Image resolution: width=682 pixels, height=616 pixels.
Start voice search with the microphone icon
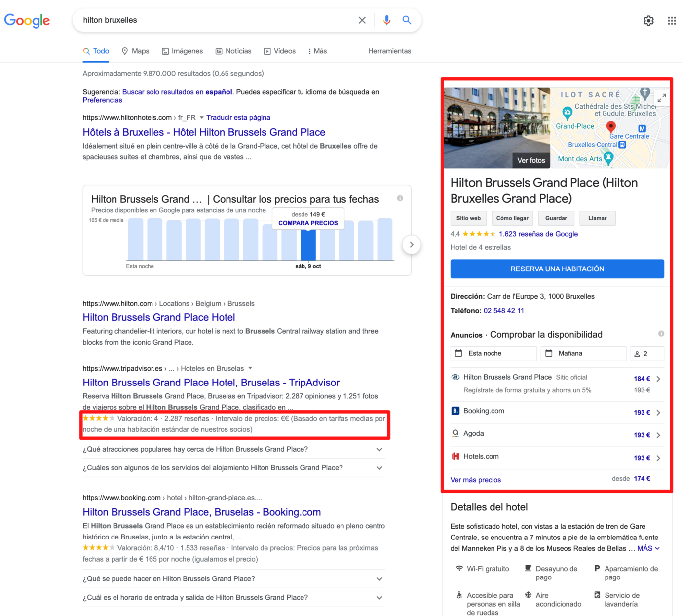pyautogui.click(x=387, y=20)
